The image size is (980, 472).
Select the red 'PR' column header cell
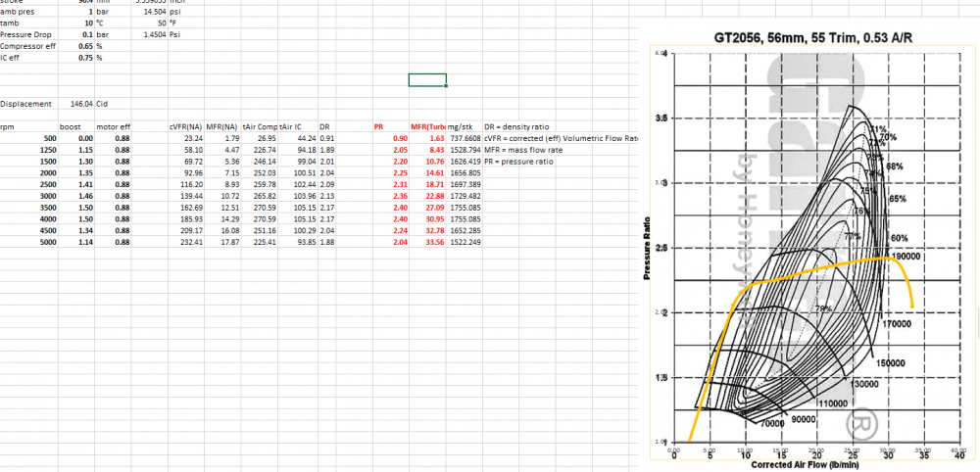391,126
